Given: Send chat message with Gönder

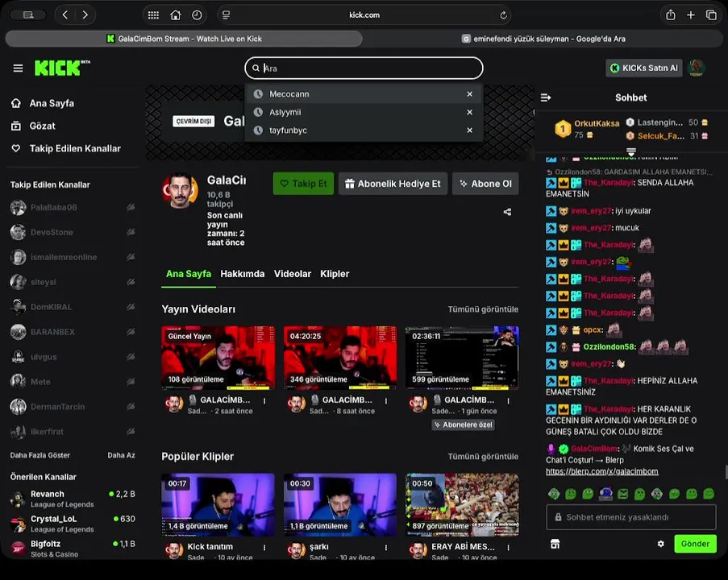Looking at the screenshot, I should coord(695,544).
